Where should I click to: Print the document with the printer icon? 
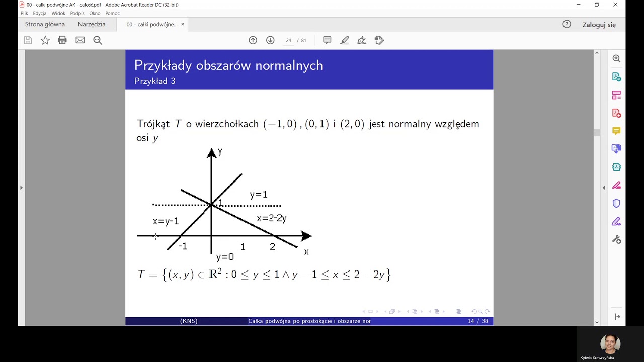click(62, 40)
